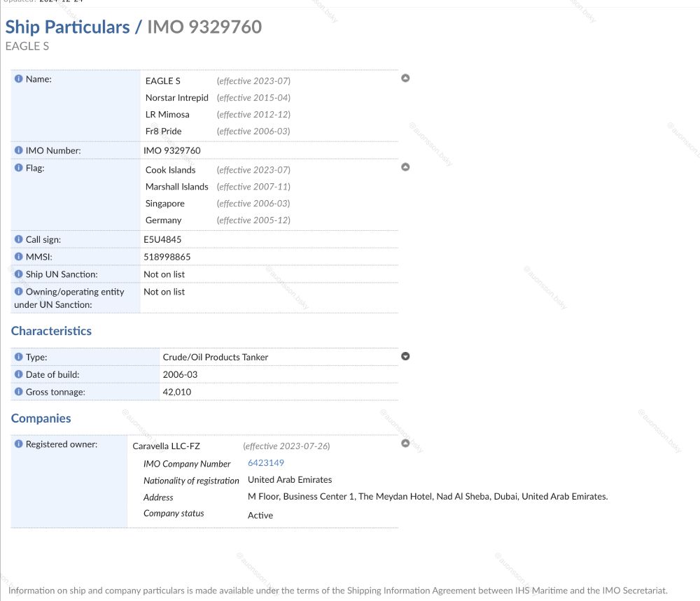This screenshot has width=700, height=601.
Task: Collapse the Flag history list
Action: coord(405,167)
